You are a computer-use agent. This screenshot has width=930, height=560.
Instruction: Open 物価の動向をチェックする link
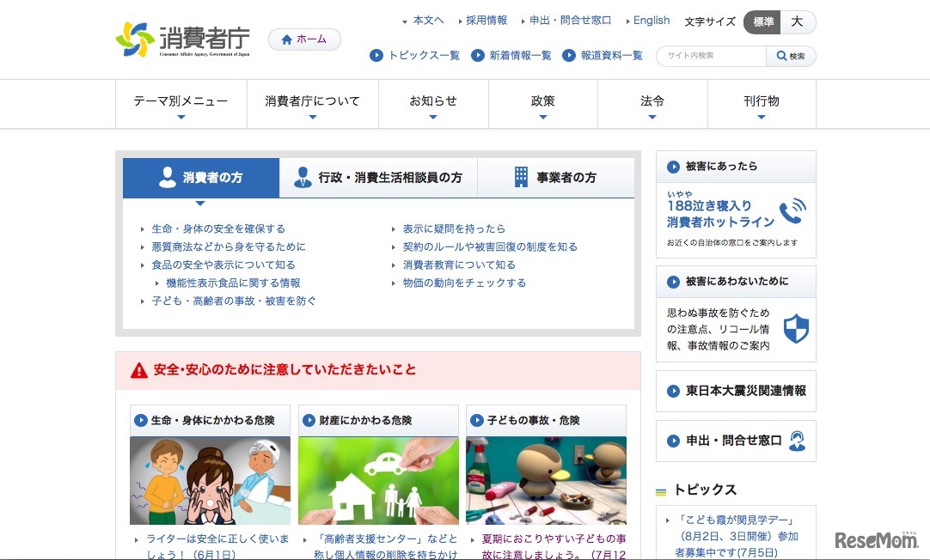(x=464, y=283)
